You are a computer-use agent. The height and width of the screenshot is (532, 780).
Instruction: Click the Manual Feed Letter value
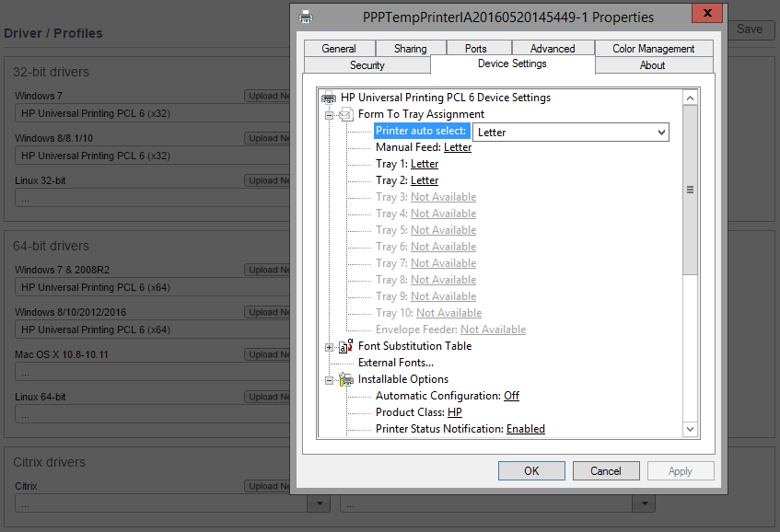pos(458,147)
